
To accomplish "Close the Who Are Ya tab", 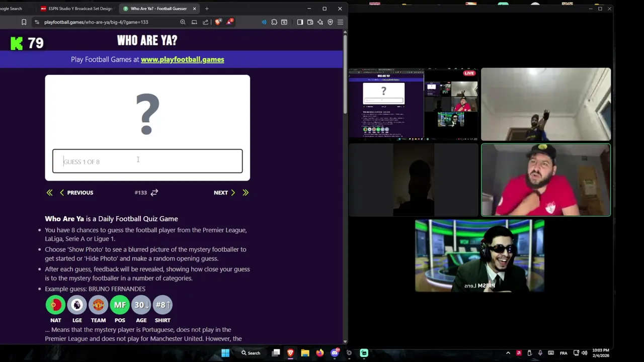I will [194, 9].
